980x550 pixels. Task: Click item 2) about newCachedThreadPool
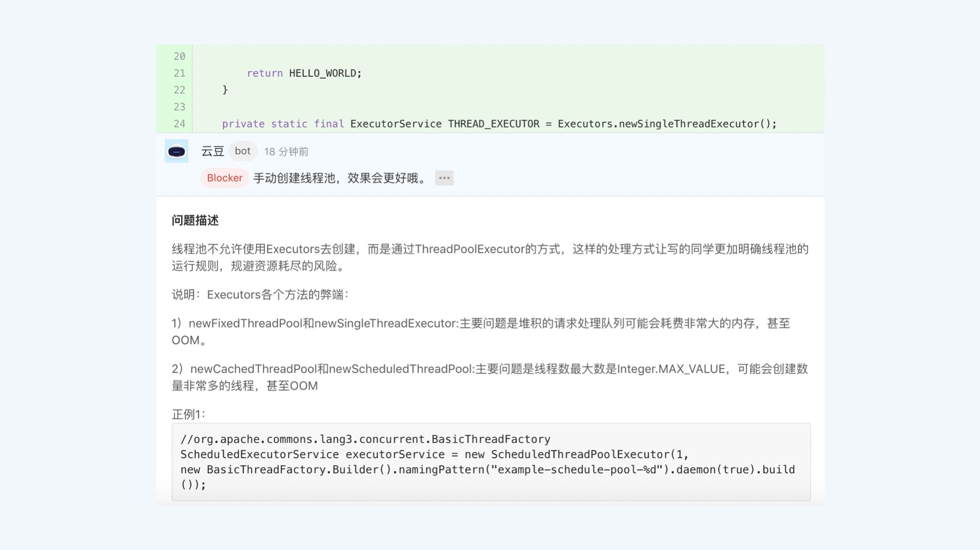[490, 378]
